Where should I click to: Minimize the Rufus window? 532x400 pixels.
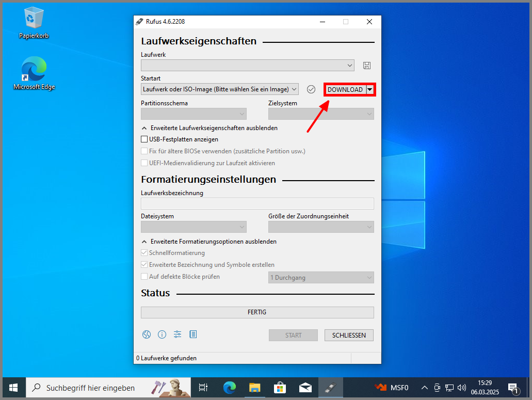coord(323,22)
